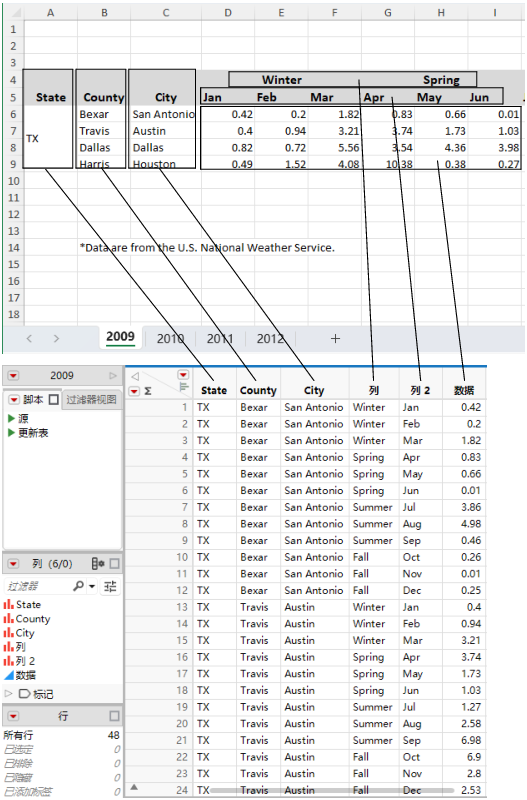Switch to the 2011 sheet tab
This screenshot has width=527, height=800.
point(220,338)
